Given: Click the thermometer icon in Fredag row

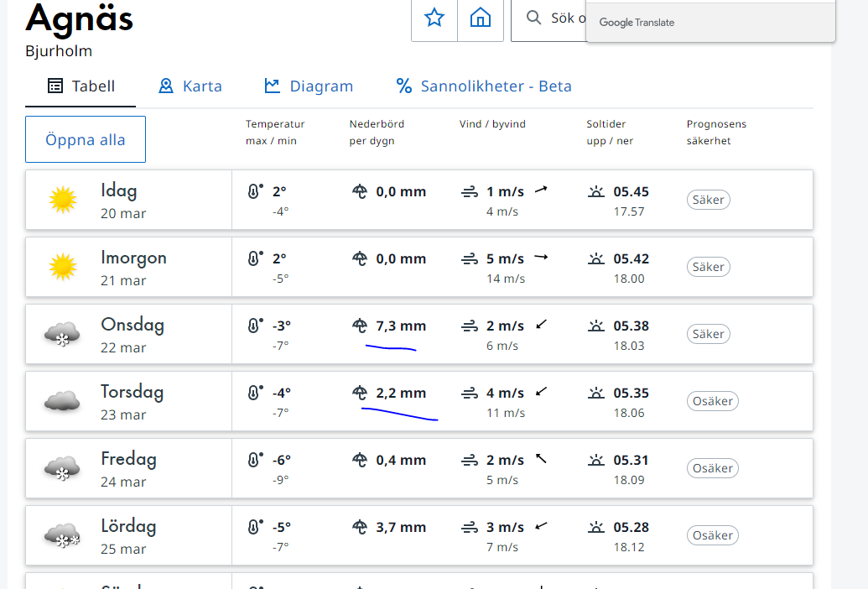Looking at the screenshot, I should click(x=255, y=460).
